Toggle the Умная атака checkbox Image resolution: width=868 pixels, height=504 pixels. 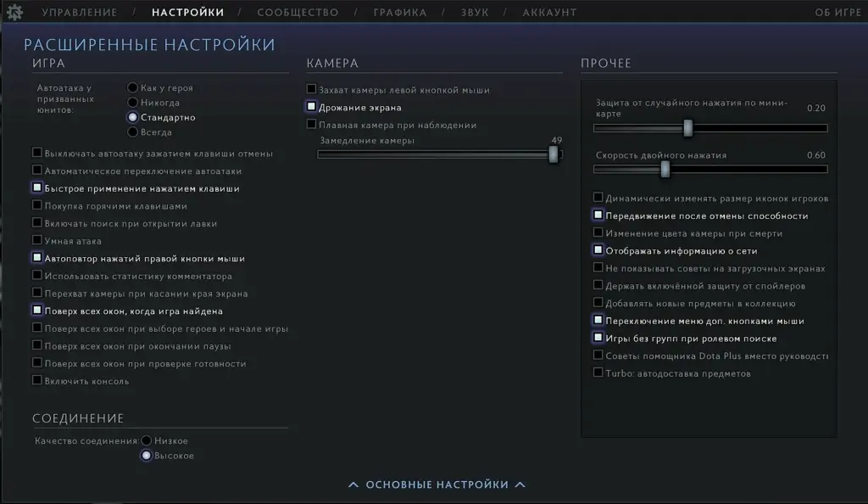[x=37, y=240]
